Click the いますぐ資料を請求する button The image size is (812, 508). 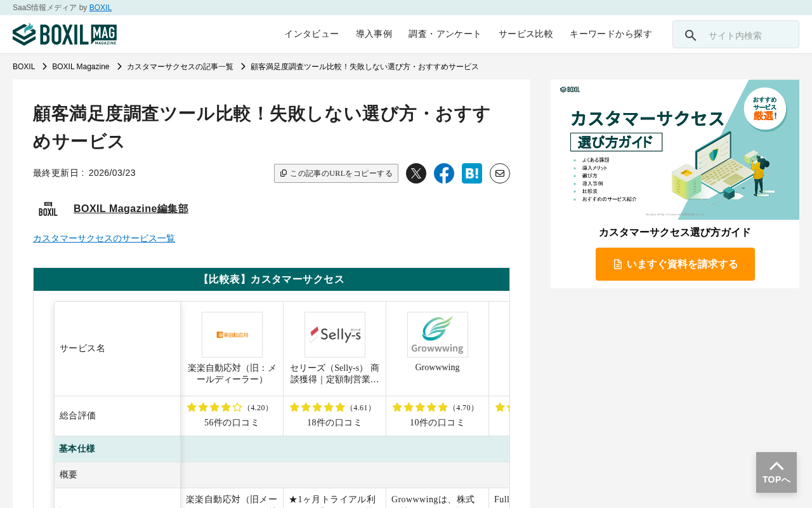pos(675,264)
